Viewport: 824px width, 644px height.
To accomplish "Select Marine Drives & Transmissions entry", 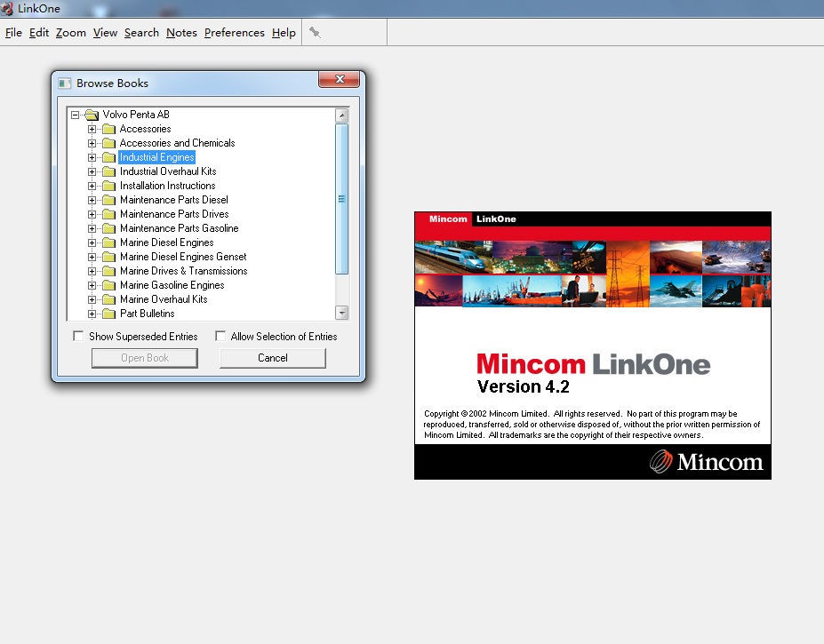I will (183, 271).
